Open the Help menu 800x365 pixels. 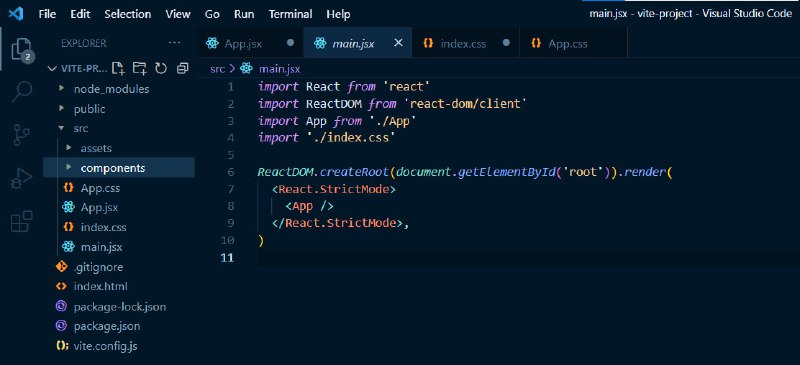click(338, 14)
